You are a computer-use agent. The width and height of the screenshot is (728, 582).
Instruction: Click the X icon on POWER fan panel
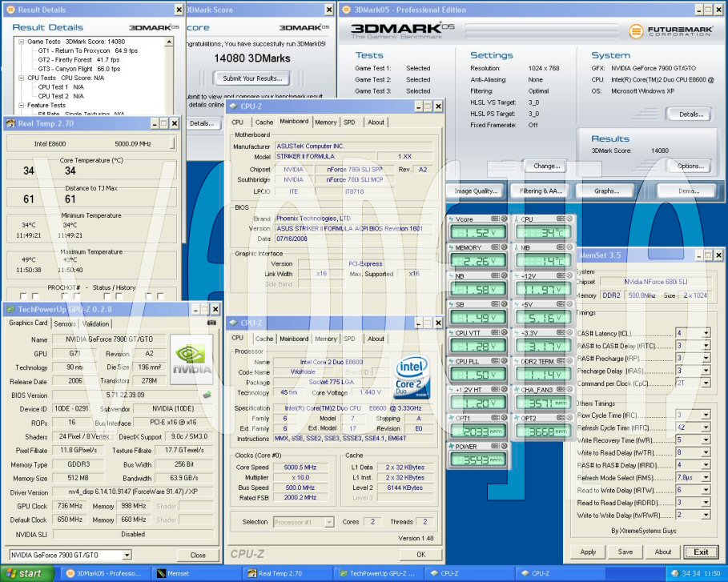[504, 446]
